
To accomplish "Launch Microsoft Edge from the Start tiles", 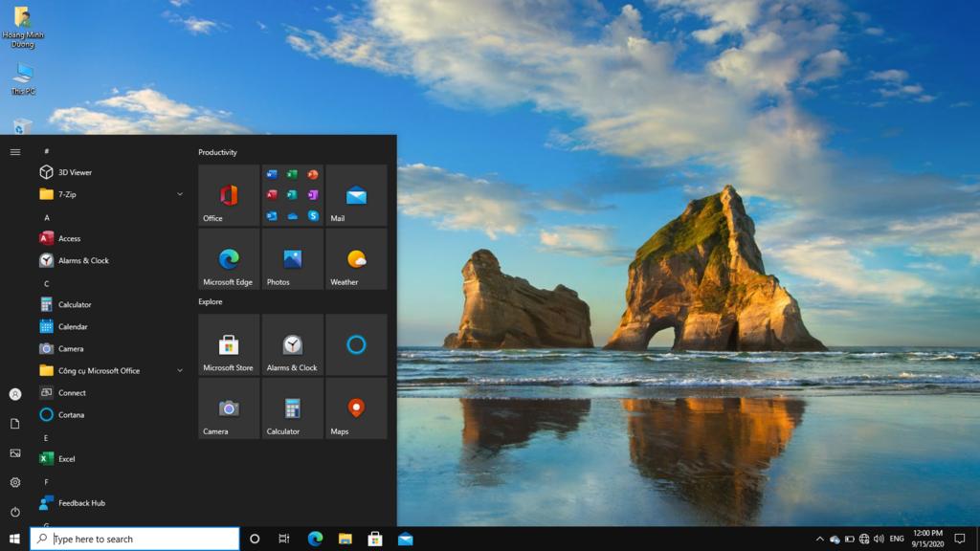I will coord(229,259).
